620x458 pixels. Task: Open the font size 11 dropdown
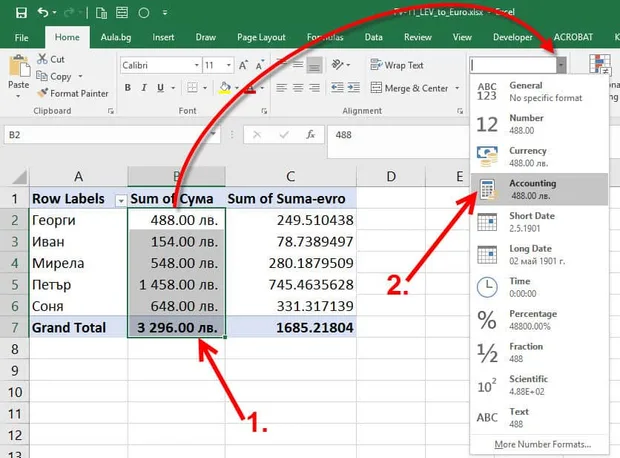click(x=229, y=65)
